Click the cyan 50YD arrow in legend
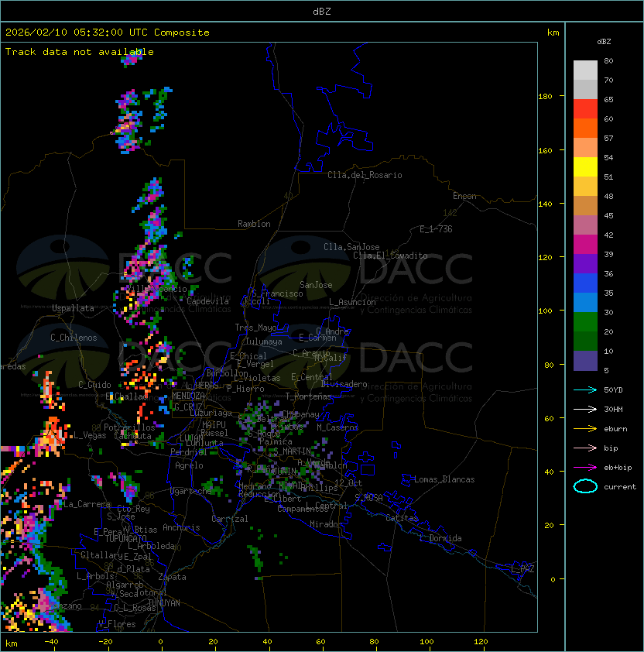Screen dimensions: 644x652 click(x=585, y=390)
